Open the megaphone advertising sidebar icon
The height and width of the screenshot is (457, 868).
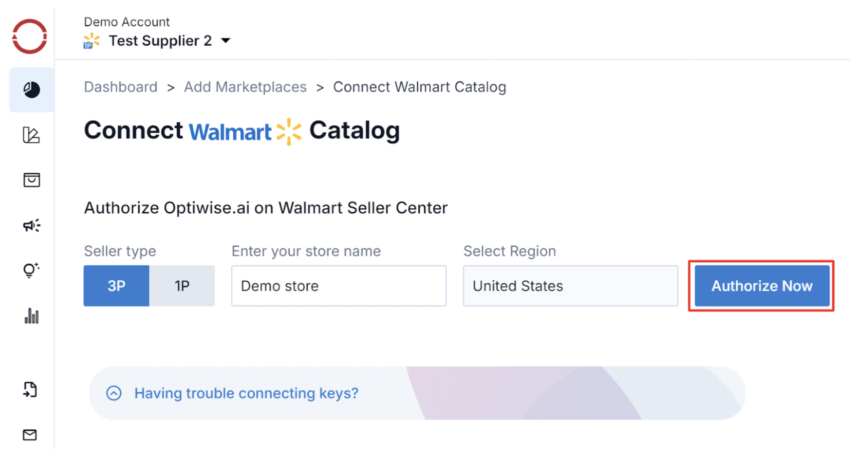coord(31,225)
